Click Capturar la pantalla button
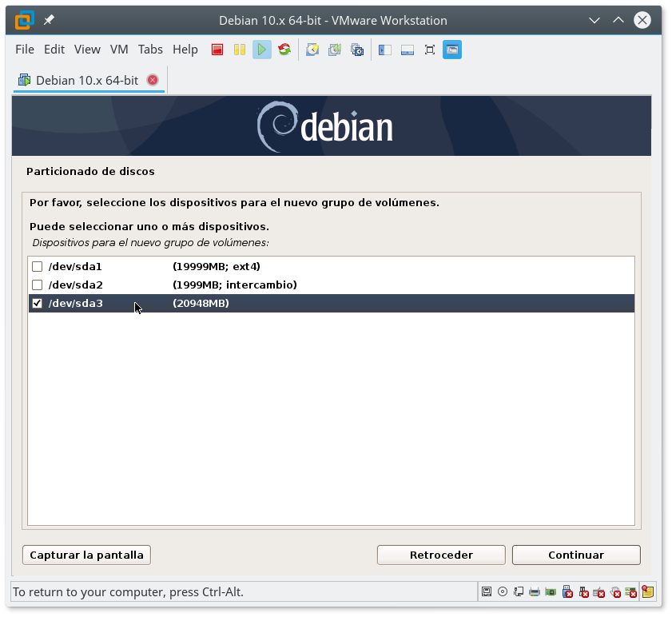Screen dimensions: 672x617 [86, 555]
